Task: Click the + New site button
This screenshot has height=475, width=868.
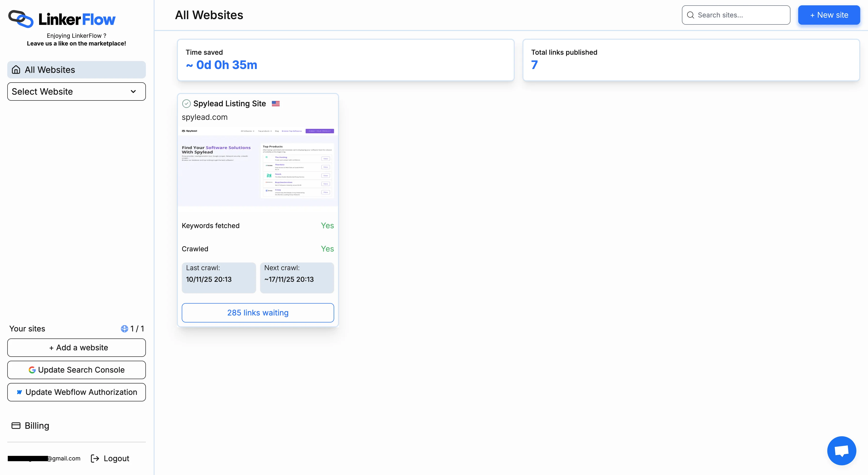Action: pos(829,15)
